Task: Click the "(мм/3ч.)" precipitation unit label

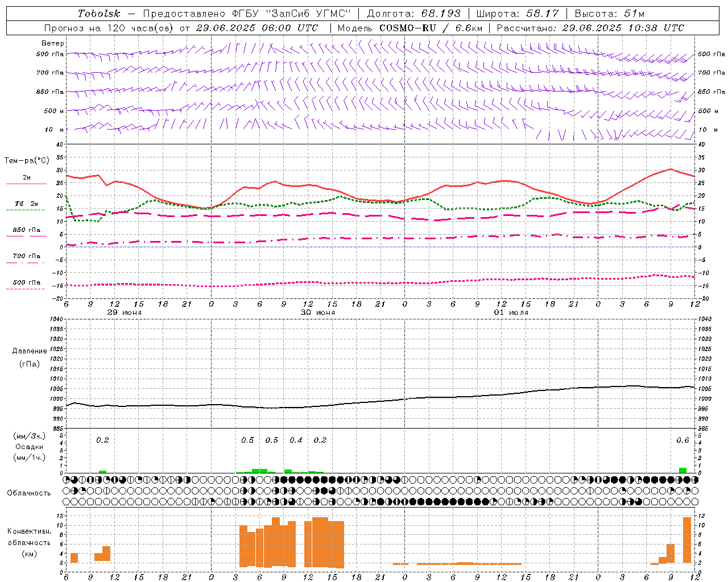Action: (x=30, y=436)
